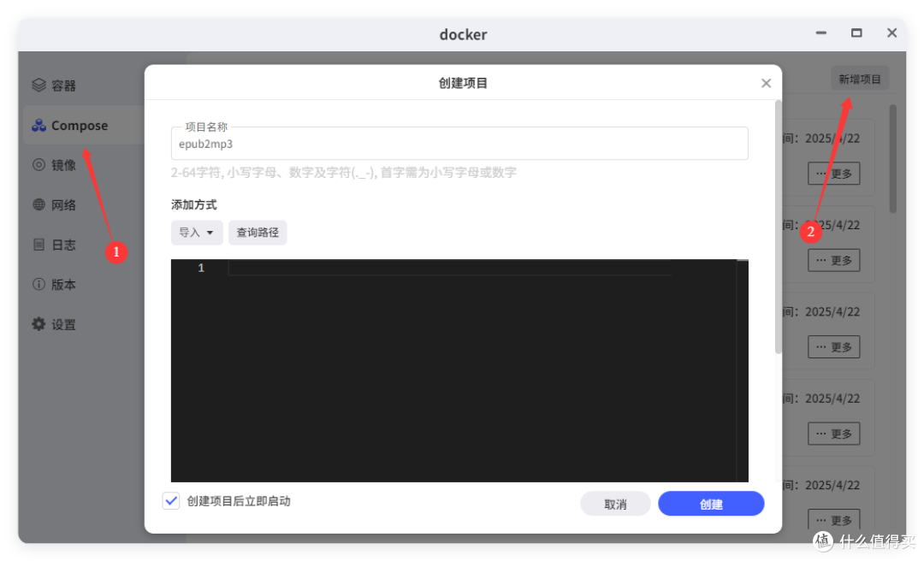The width and height of the screenshot is (924, 561).
Task: Select Compose in the sidebar
Action: [x=82, y=125]
